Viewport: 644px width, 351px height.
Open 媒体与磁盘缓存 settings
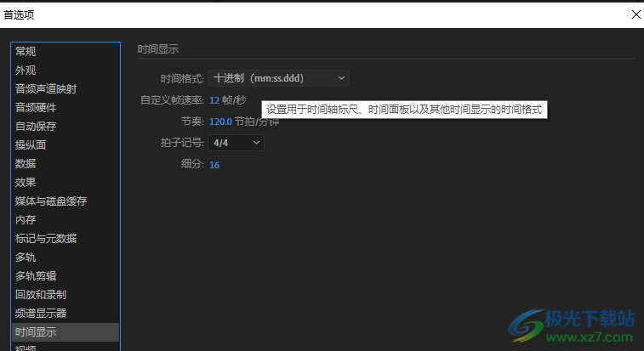coord(51,201)
